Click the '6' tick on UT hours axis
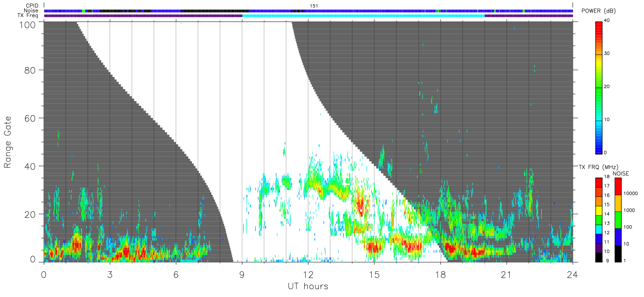The image size is (644, 297). [176, 274]
